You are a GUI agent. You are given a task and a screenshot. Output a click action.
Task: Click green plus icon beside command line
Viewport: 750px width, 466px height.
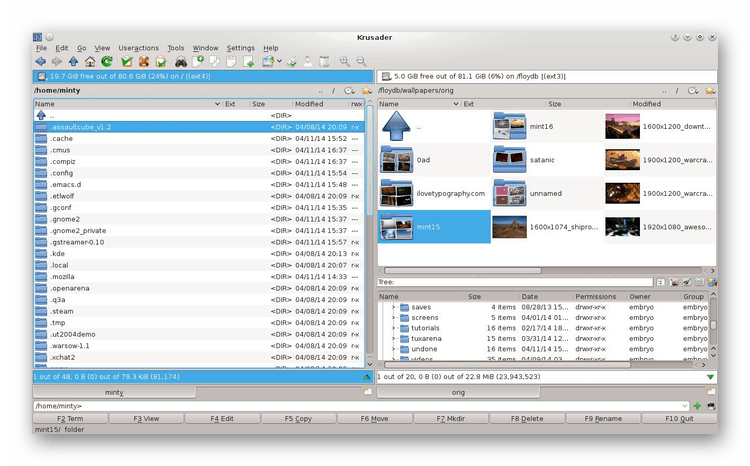point(697,406)
